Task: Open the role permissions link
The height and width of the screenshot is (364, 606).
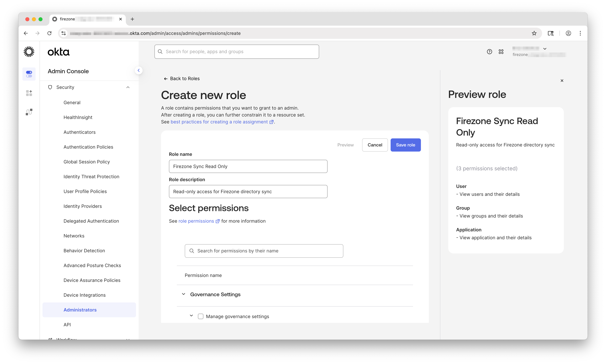Action: tap(196, 221)
